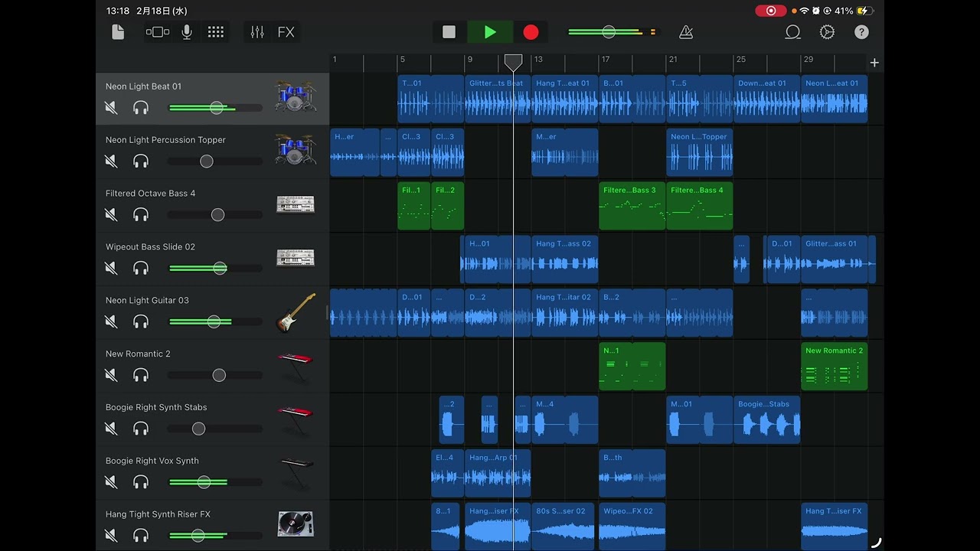Mute the Boogie Right Vox Synth track
Viewport: 980px width, 551px height.
click(x=111, y=483)
